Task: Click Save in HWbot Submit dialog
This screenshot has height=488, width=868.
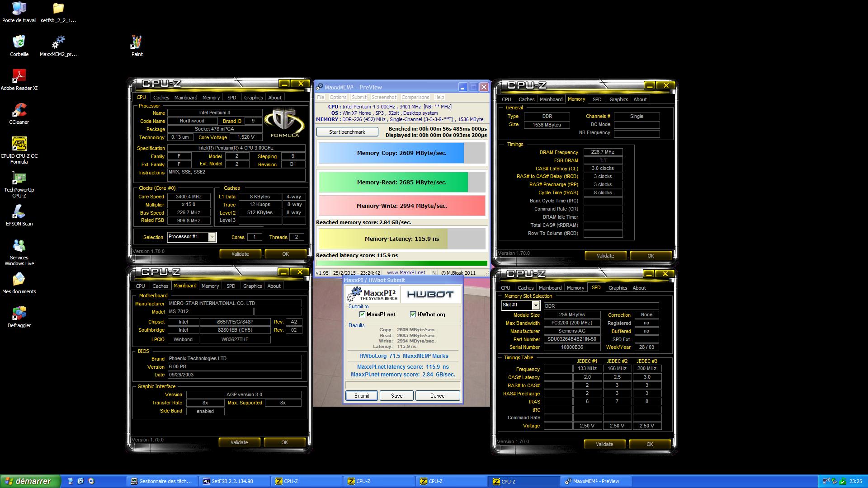Action: pos(396,396)
